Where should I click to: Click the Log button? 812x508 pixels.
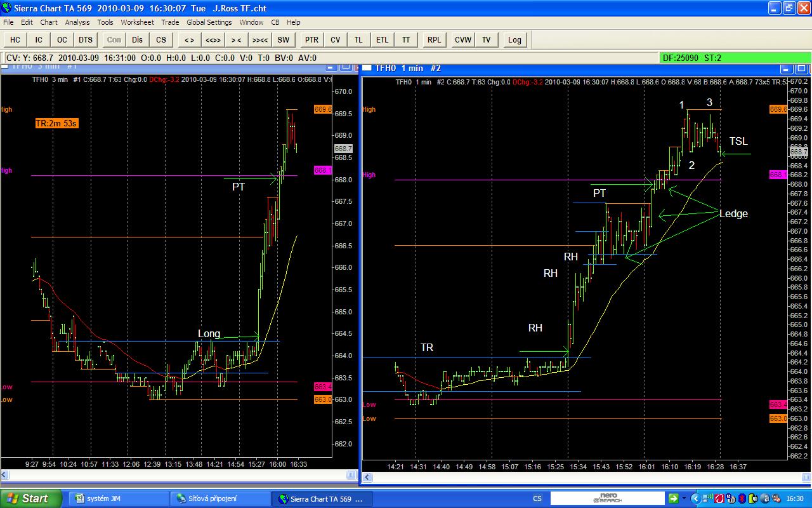coord(514,39)
